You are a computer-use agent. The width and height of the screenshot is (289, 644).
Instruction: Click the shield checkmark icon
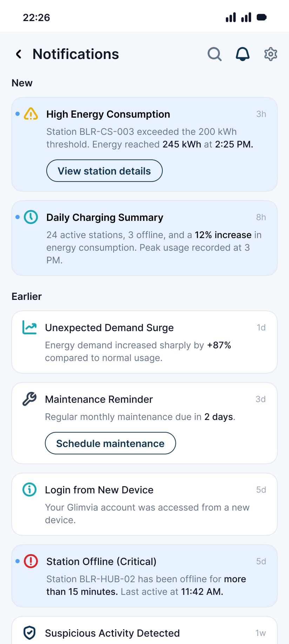[29, 633]
